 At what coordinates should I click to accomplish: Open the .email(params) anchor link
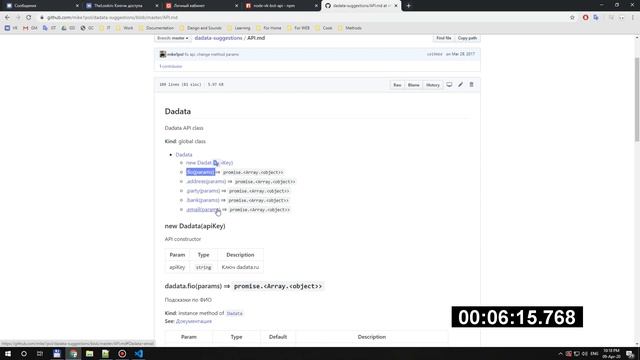click(203, 210)
